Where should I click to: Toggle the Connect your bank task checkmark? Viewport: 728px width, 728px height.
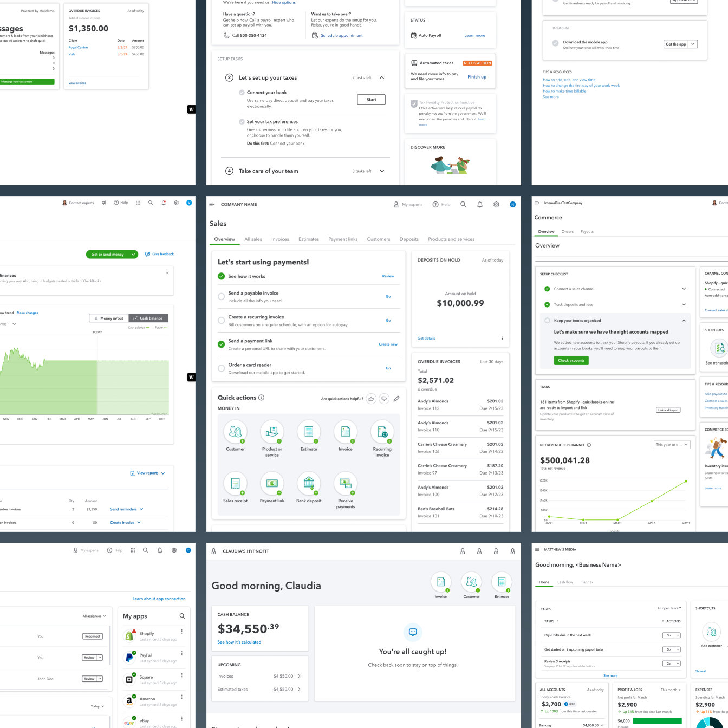click(242, 93)
